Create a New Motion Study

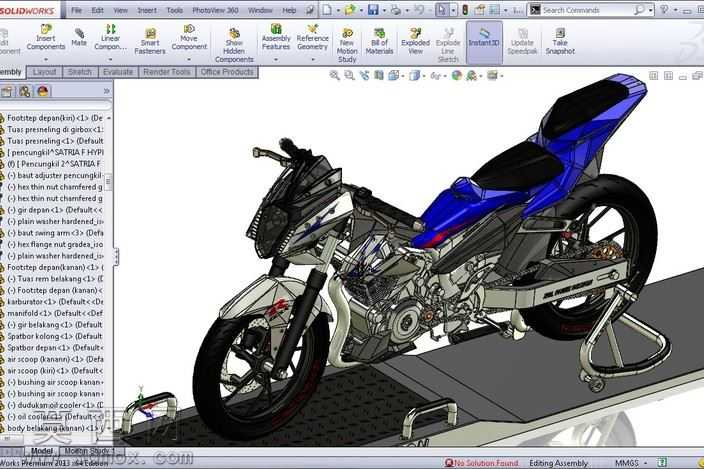tap(347, 45)
